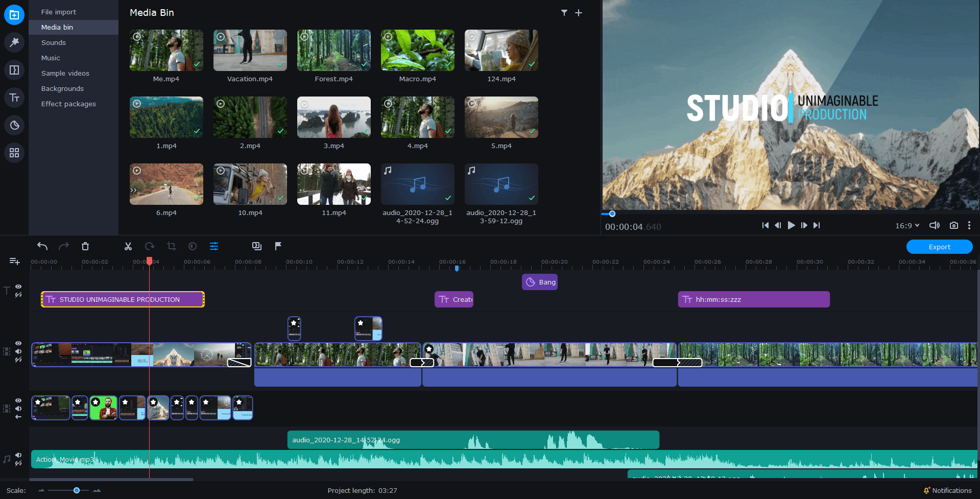Open the add-track menu on the timeline
This screenshot has height=499, width=980.
14,261
